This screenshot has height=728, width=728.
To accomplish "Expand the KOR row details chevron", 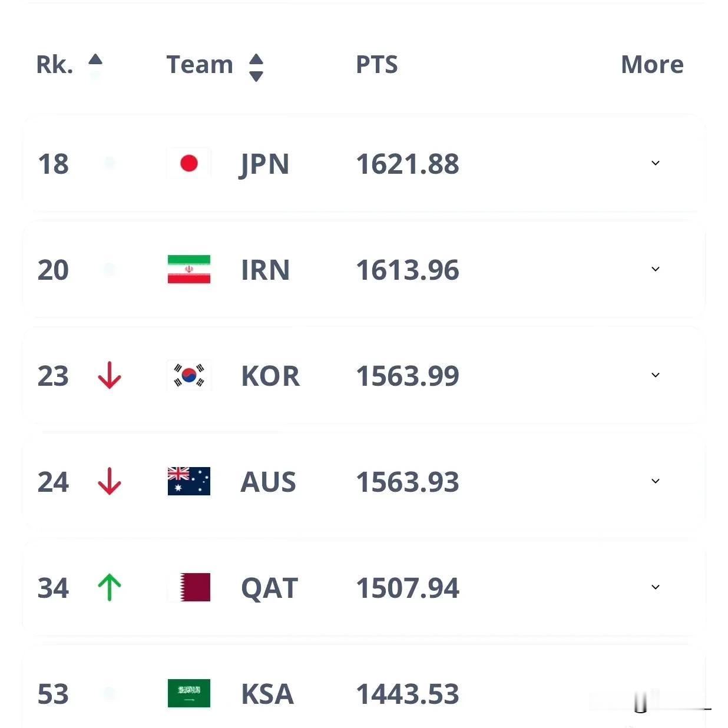I will pos(655,375).
